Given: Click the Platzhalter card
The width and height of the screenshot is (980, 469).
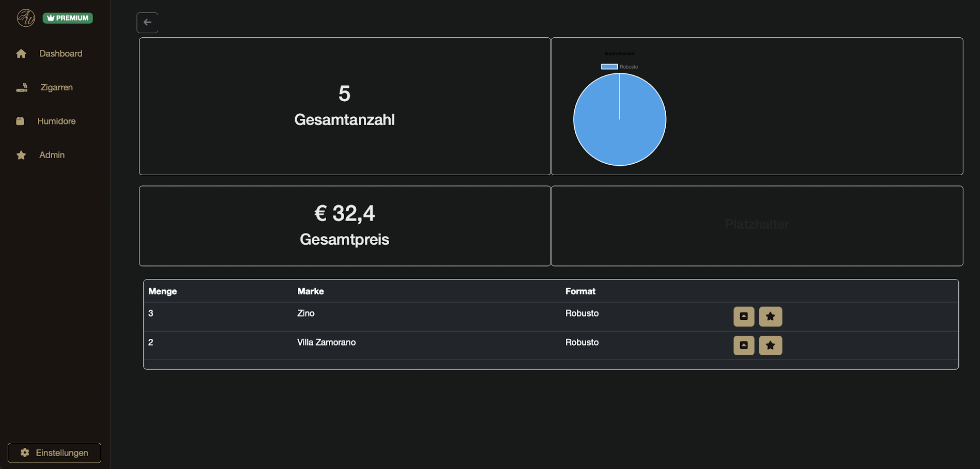Looking at the screenshot, I should point(757,226).
